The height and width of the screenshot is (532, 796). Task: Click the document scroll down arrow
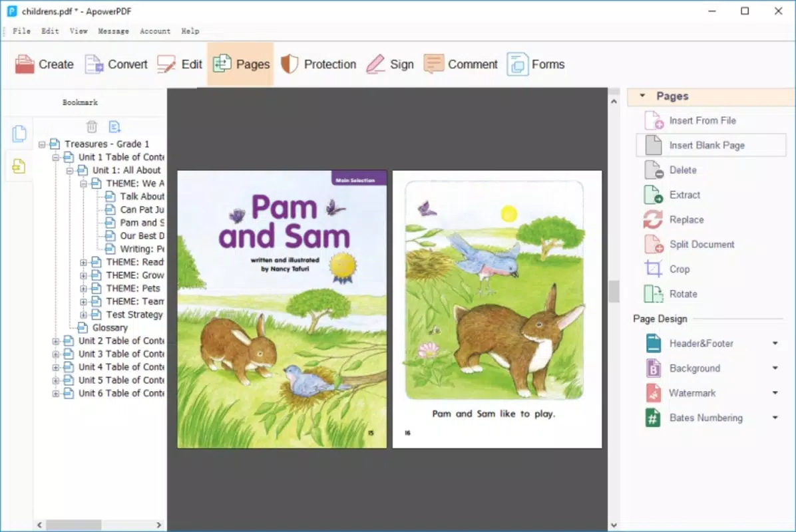(x=614, y=525)
